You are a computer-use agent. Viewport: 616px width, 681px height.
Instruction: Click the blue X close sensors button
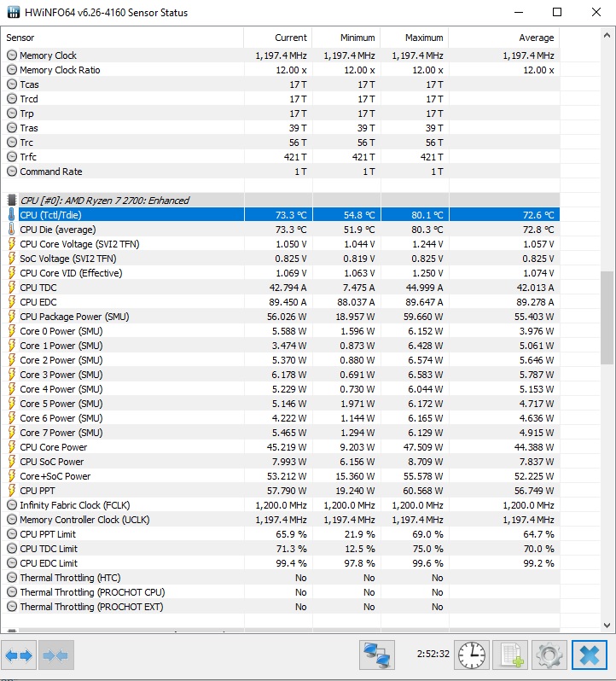(x=589, y=655)
